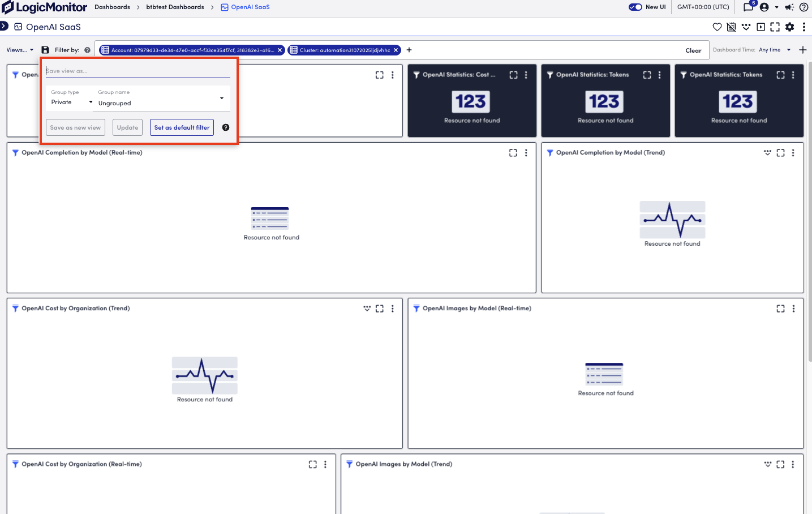Open the Group name Ungrouped dropdown

(161, 98)
